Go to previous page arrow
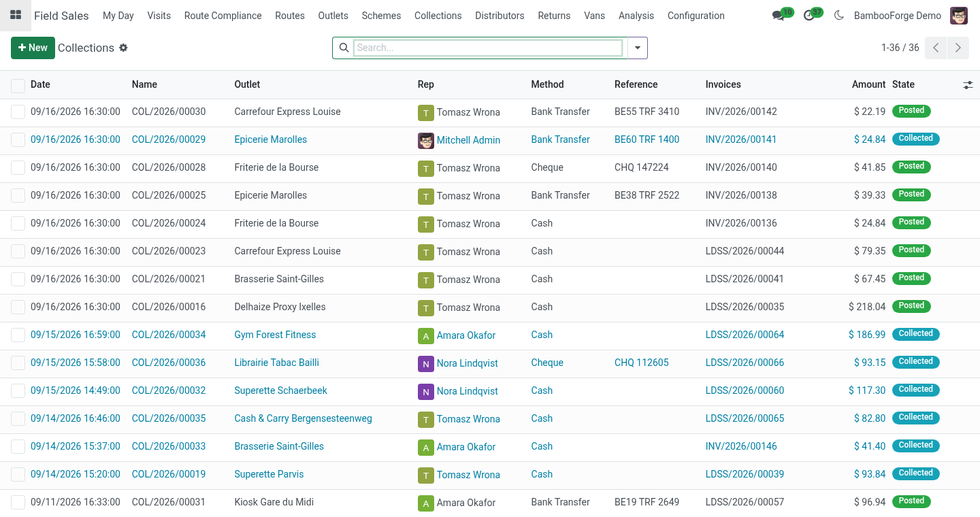The image size is (980, 517). (936, 48)
